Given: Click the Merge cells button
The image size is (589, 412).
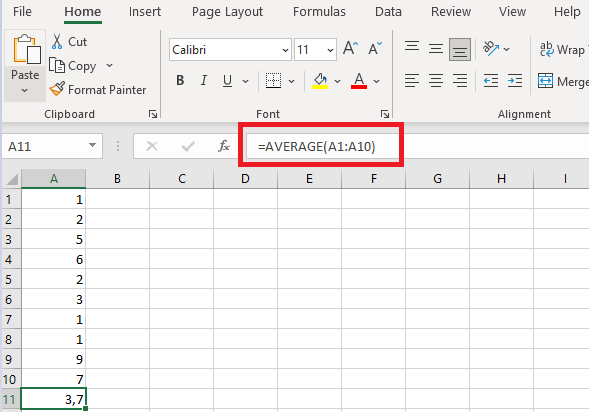Looking at the screenshot, I should [x=562, y=81].
